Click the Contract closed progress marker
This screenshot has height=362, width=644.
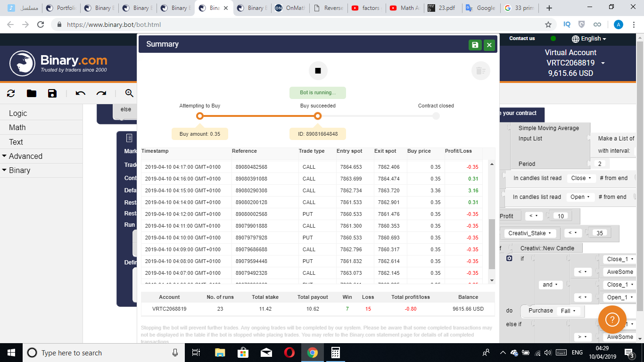point(436,115)
